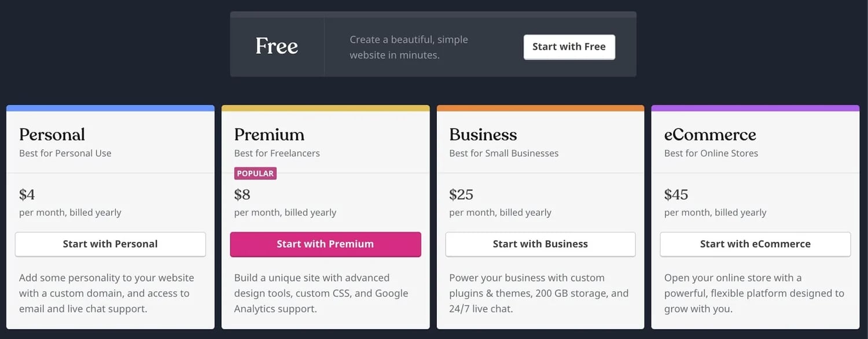The width and height of the screenshot is (868, 339).
Task: Click the blue bar atop Personal card
Action: pyautogui.click(x=110, y=108)
